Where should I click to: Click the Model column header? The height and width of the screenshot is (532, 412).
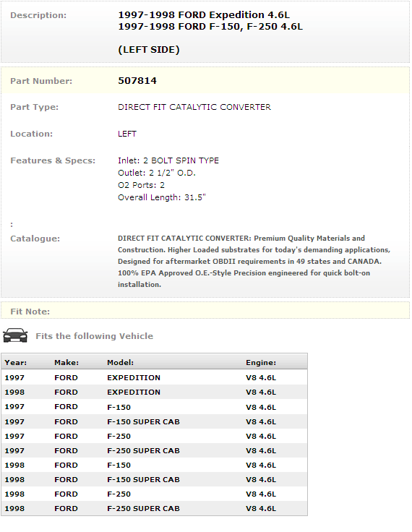click(x=120, y=362)
